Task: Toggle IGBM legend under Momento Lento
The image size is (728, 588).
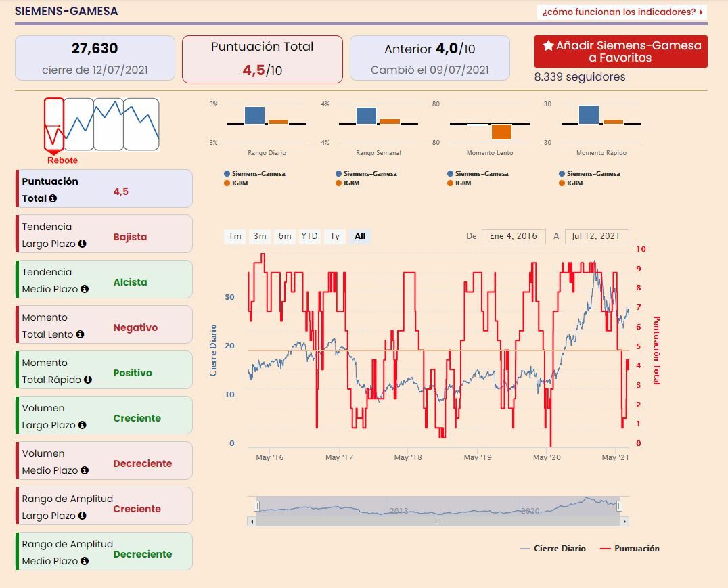Action: pyautogui.click(x=459, y=183)
